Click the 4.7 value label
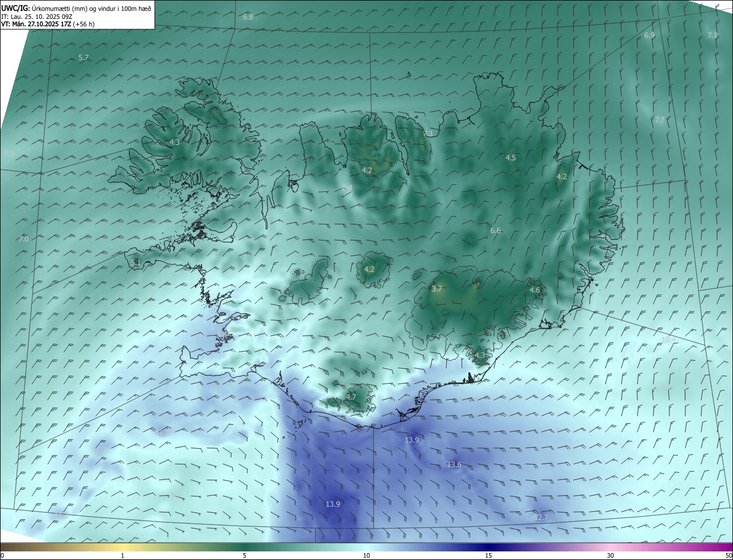Image resolution: width=733 pixels, height=560 pixels. click(x=351, y=397)
